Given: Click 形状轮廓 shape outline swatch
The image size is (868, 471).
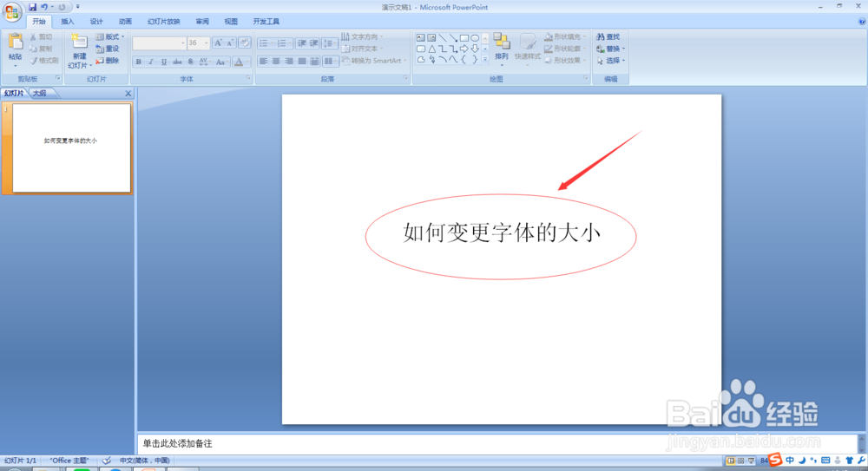Looking at the screenshot, I should click(x=548, y=49).
